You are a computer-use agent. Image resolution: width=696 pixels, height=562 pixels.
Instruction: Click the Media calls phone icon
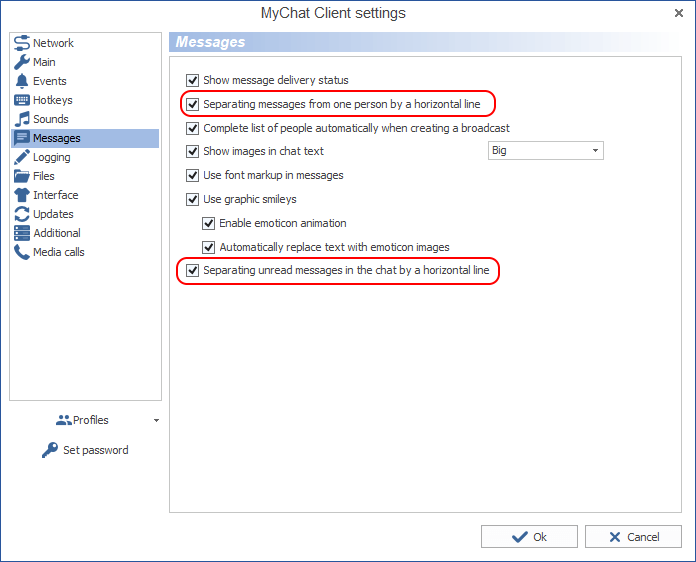(21, 252)
